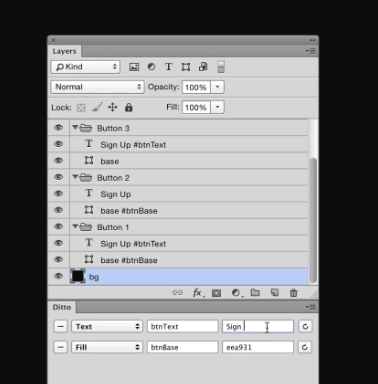Hide Button 3's Sign Up #btnText layer
The height and width of the screenshot is (384, 378).
[59, 144]
